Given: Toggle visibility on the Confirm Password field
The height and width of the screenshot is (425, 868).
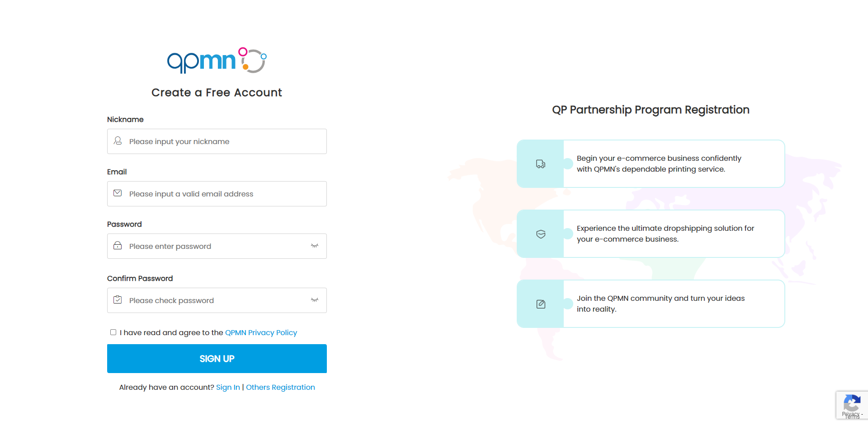Looking at the screenshot, I should (x=315, y=300).
